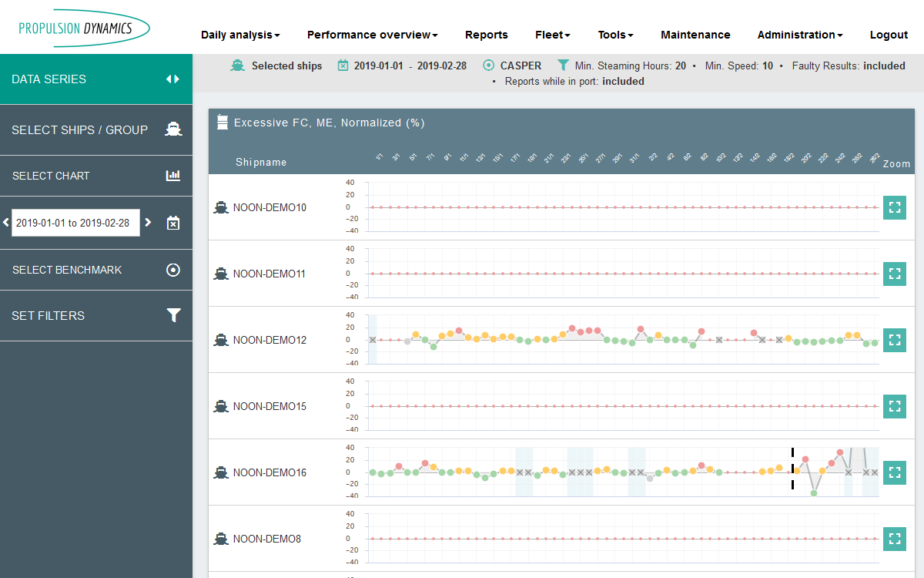Click the date range input field
This screenshot has height=578, width=924.
pyautogui.click(x=75, y=223)
